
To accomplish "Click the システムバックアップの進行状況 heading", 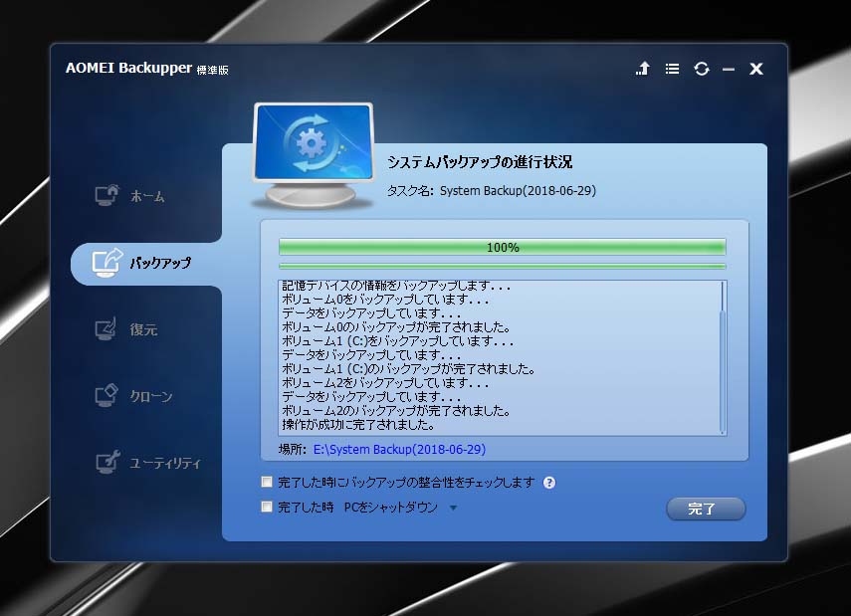I will pyautogui.click(x=480, y=162).
